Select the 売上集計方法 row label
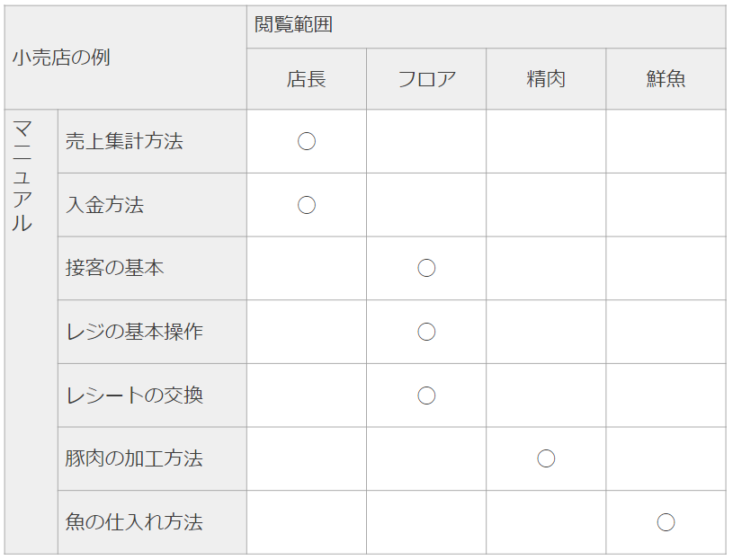The height and width of the screenshot is (560, 733). [x=124, y=141]
